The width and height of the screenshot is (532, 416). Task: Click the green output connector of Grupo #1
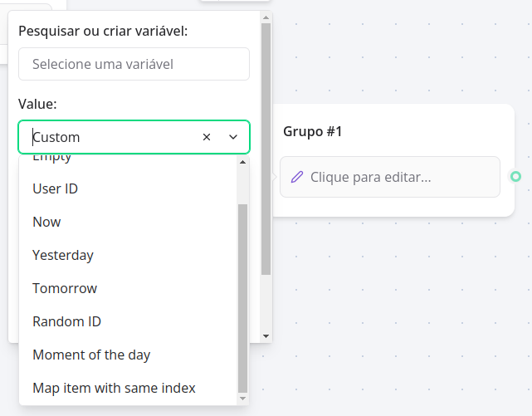pyautogui.click(x=515, y=176)
